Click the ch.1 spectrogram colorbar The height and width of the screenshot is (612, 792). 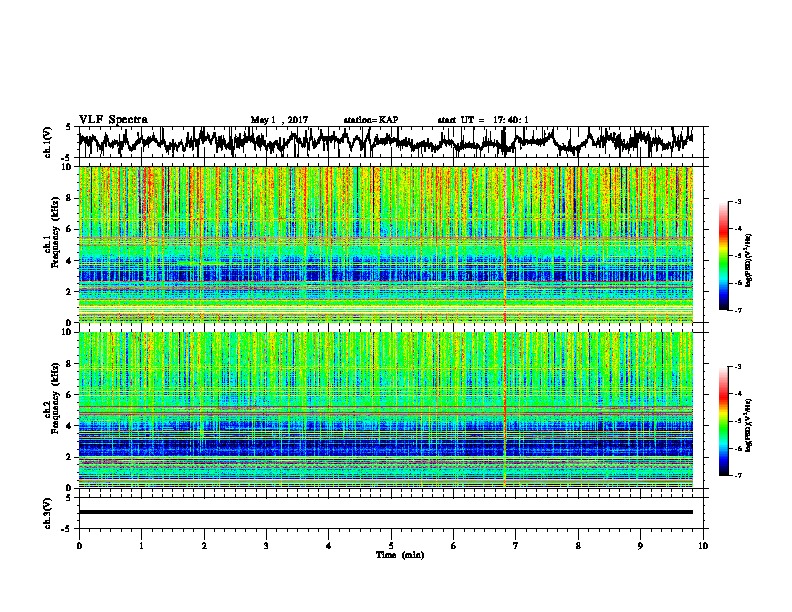(723, 256)
